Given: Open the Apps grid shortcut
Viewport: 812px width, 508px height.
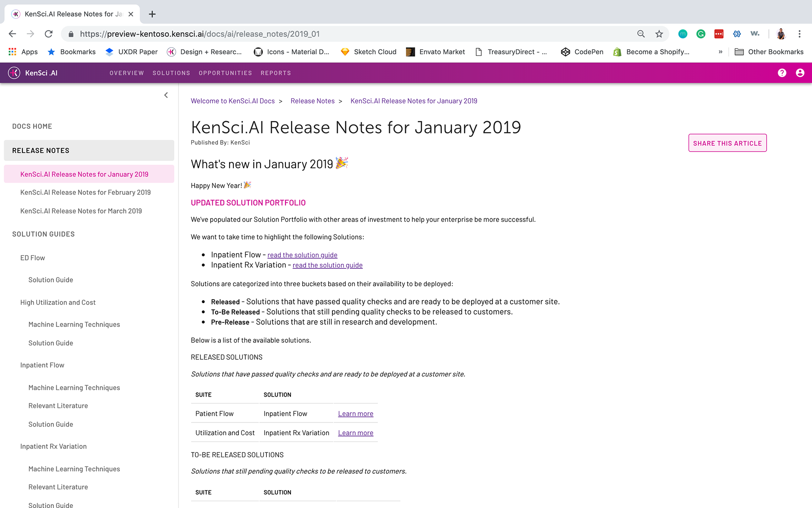Looking at the screenshot, I should (x=23, y=52).
